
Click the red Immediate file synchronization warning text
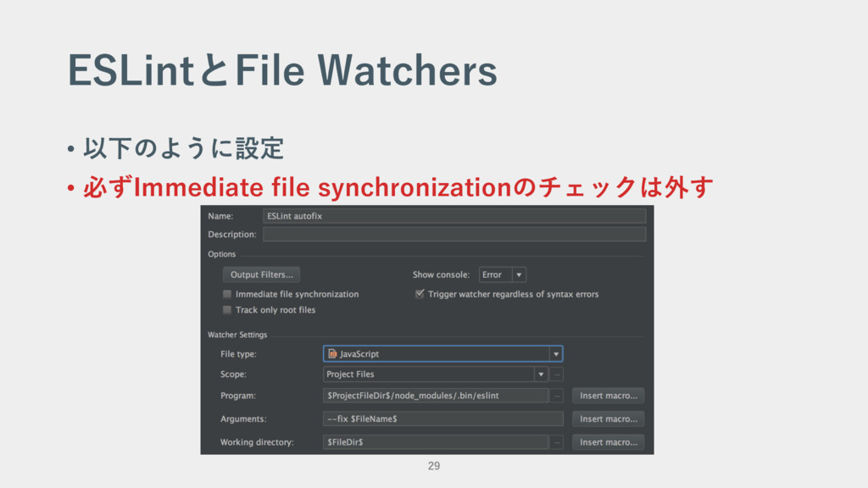pos(398,187)
